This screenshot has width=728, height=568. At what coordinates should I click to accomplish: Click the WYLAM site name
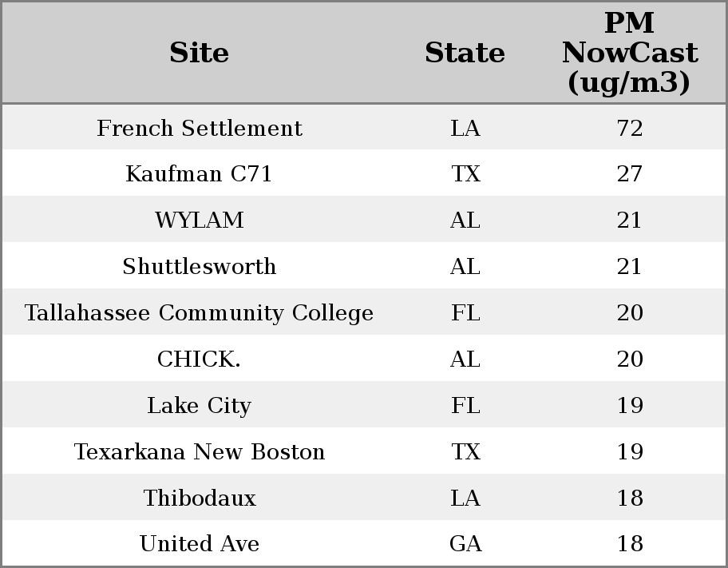click(x=200, y=220)
